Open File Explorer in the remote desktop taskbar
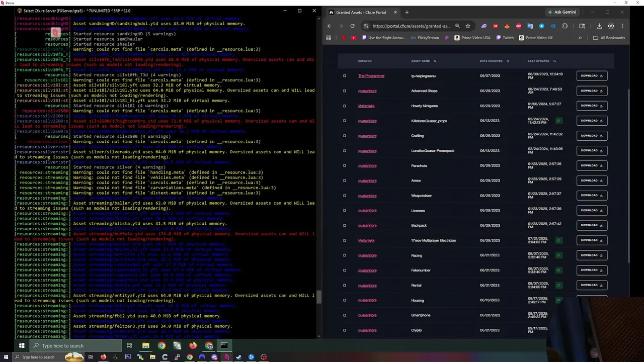This screenshot has height=362, width=644. pyautogui.click(x=145, y=345)
